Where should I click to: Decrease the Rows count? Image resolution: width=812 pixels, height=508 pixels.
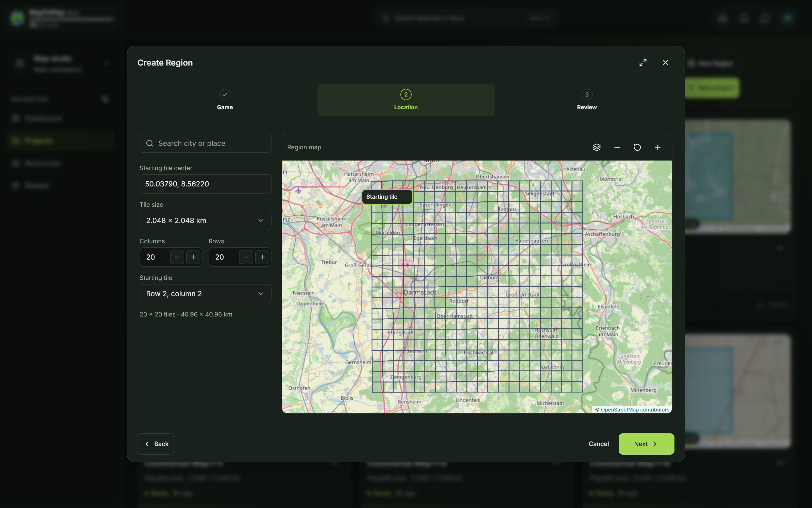[x=246, y=257]
